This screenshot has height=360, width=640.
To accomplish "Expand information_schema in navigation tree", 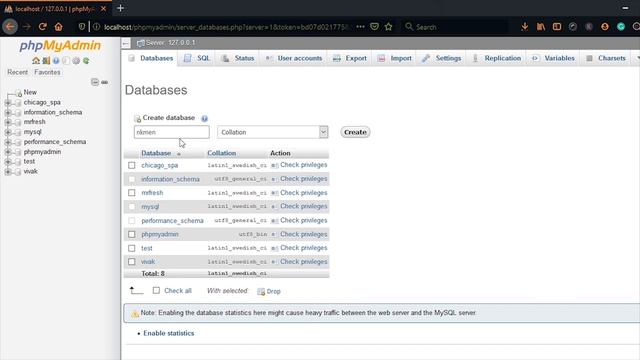I will pos(8,112).
